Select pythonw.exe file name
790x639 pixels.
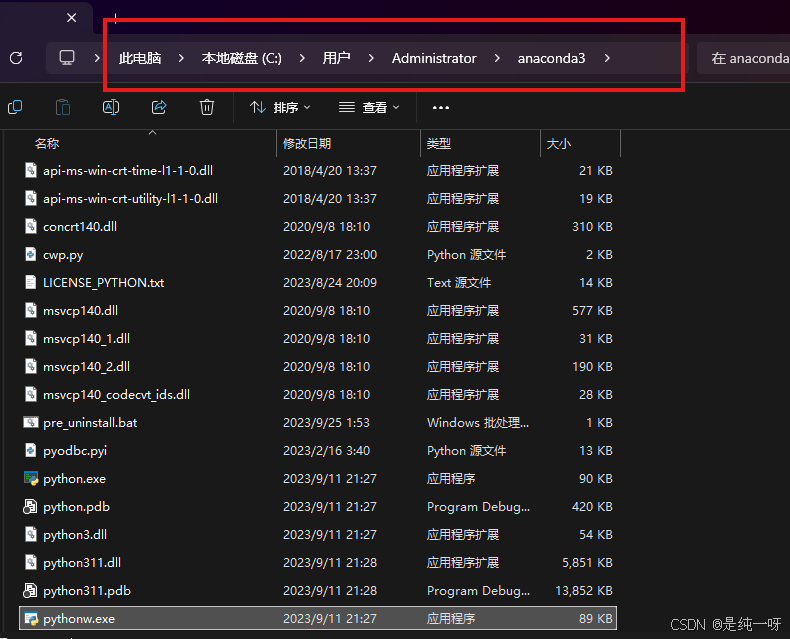[x=79, y=619]
